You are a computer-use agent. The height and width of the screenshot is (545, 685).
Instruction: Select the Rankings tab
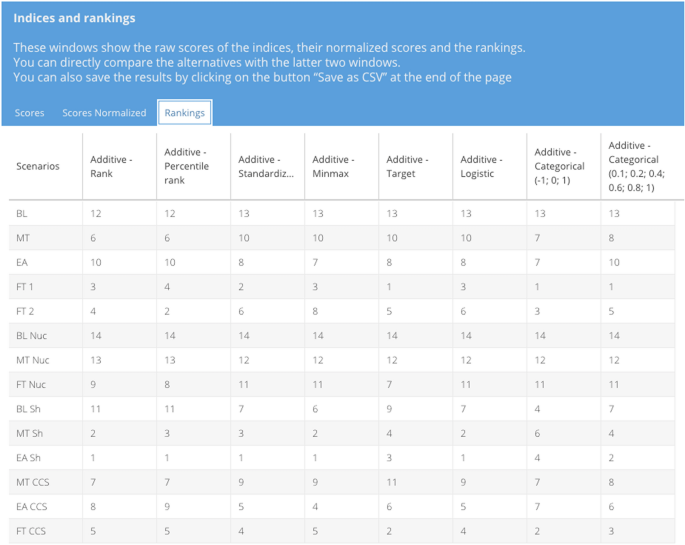[185, 113]
